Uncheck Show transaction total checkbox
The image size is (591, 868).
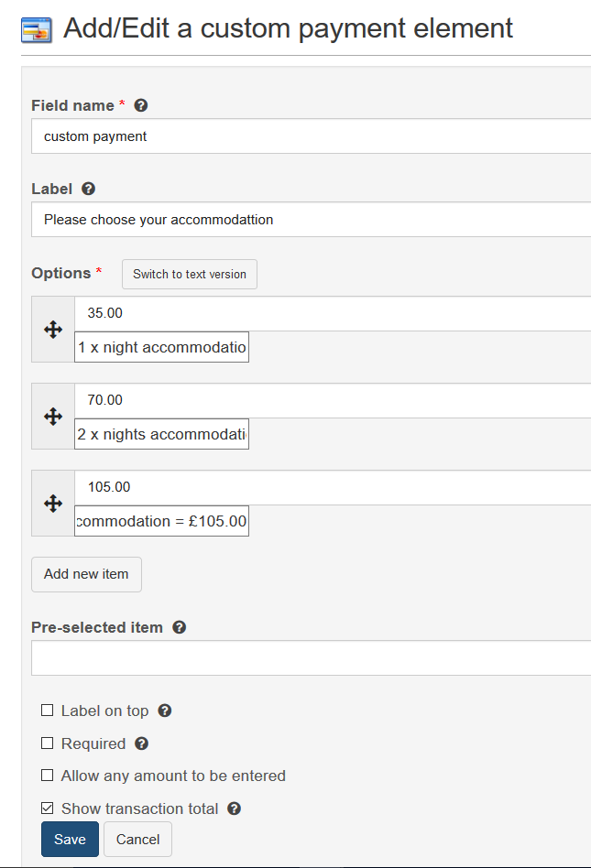click(x=48, y=808)
